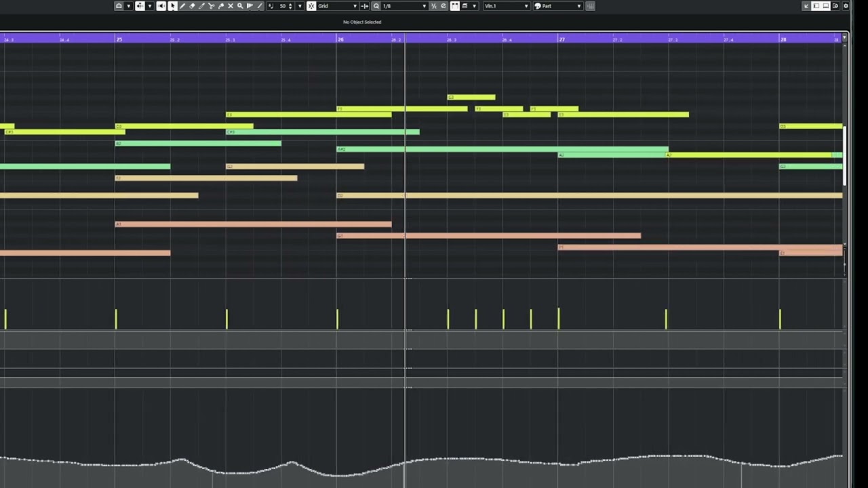Image resolution: width=868 pixels, height=488 pixels.
Task: Toggle Soft Quantize icon
Action: (x=443, y=5)
